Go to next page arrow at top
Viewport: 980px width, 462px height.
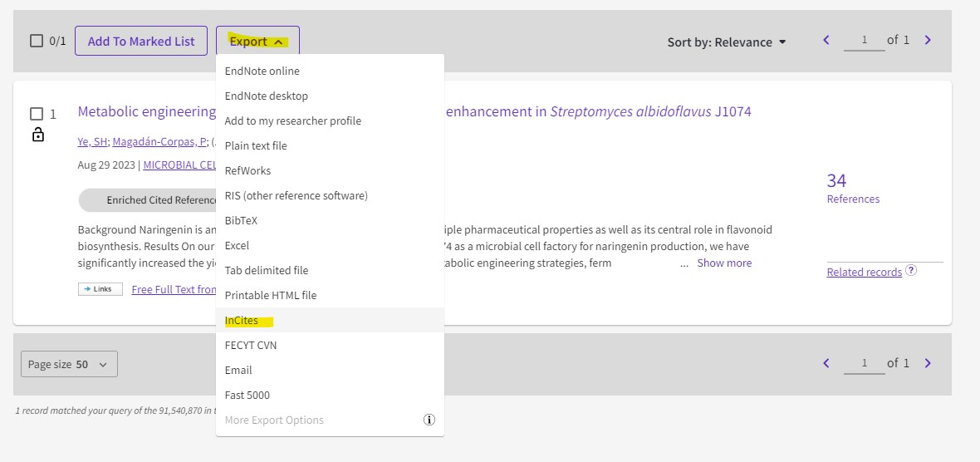click(928, 40)
